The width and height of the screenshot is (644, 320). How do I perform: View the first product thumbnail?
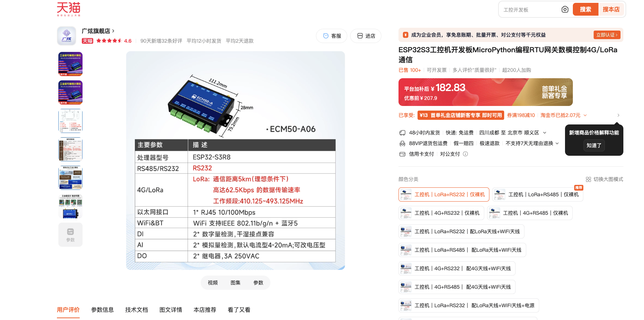70,64
